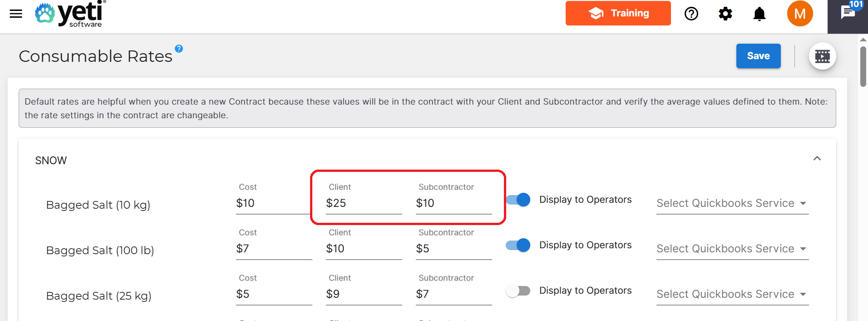Save the consumable rates
The height and width of the screenshot is (321, 868).
758,56
